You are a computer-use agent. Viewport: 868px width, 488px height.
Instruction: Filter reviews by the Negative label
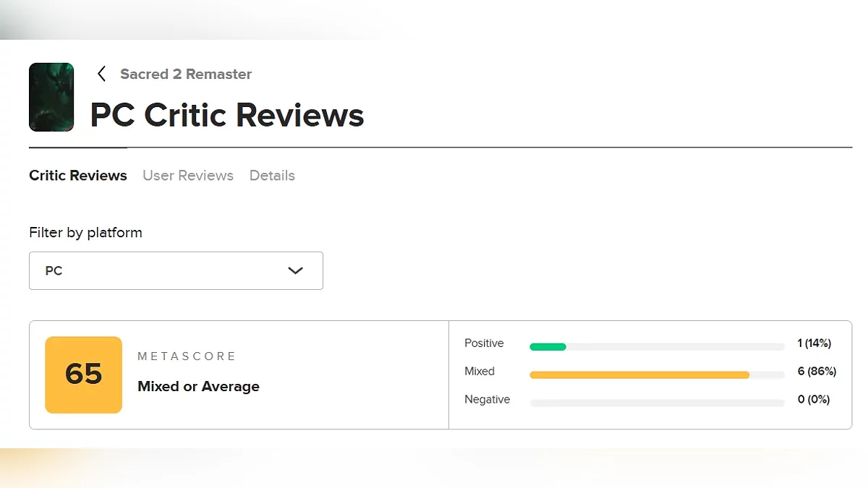[487, 400]
